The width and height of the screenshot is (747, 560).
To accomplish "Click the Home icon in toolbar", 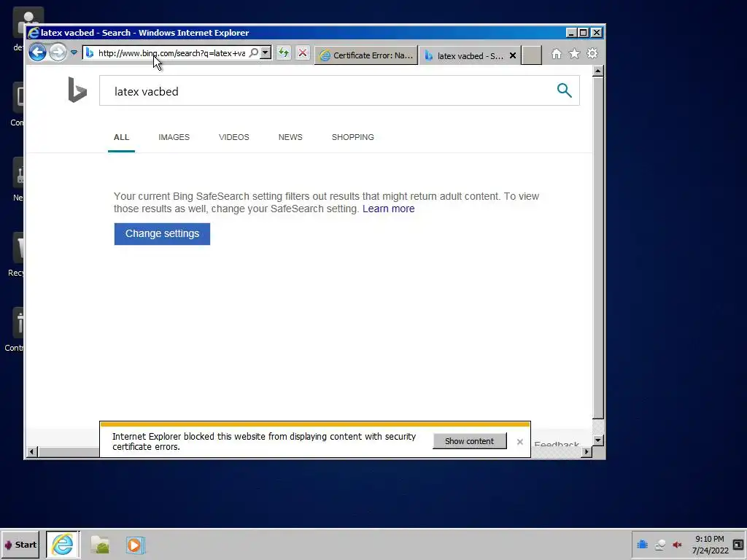I will [x=557, y=54].
